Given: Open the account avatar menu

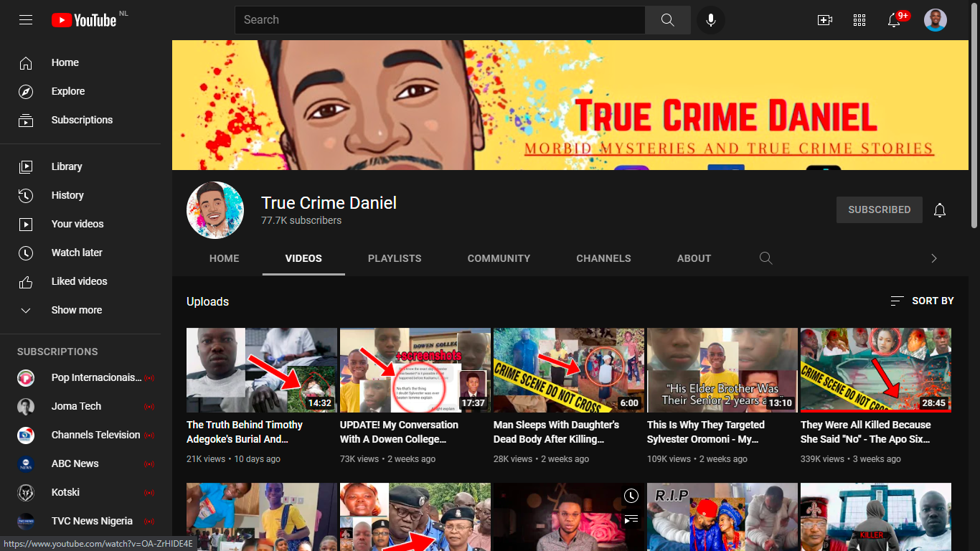Looking at the screenshot, I should tap(936, 20).
